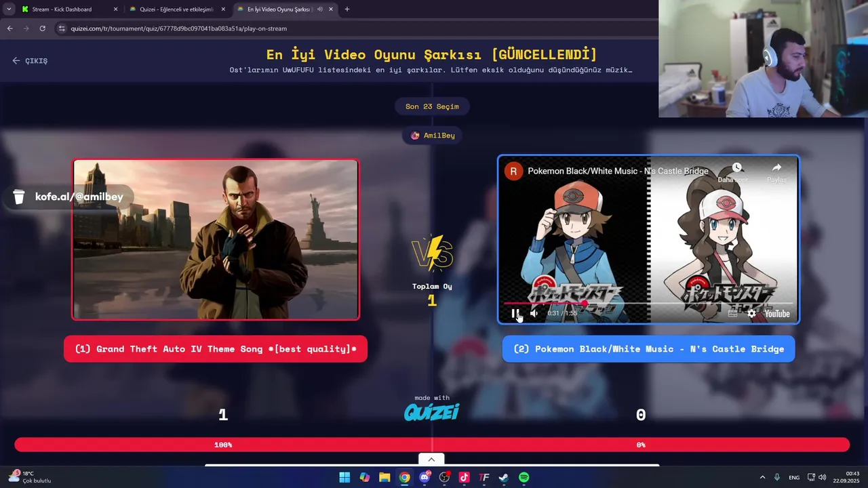
Task: Select the GTA IV thumbnail image
Action: pos(216,239)
